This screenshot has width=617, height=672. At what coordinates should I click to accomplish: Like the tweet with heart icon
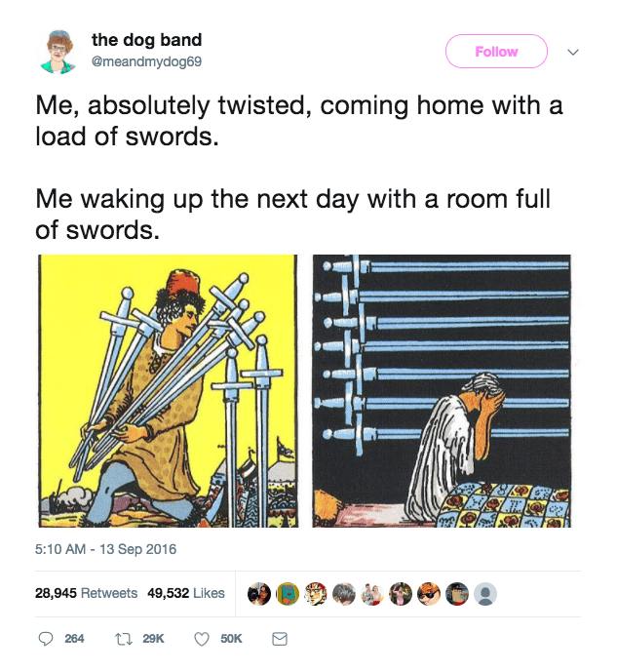tap(202, 639)
